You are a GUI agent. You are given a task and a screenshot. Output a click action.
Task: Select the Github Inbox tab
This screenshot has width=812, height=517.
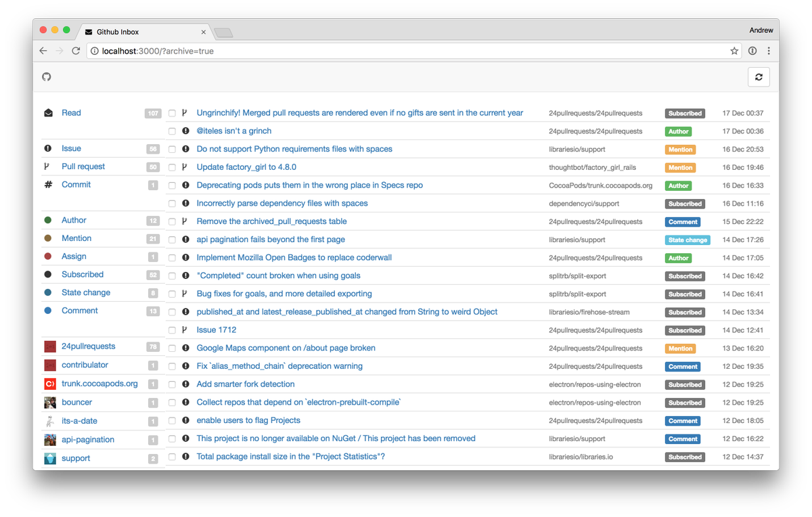[145, 32]
